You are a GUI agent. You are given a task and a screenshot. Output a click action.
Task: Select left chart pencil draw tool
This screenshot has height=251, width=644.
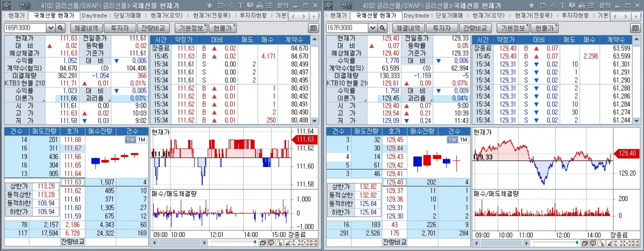pyautogui.click(x=288, y=243)
